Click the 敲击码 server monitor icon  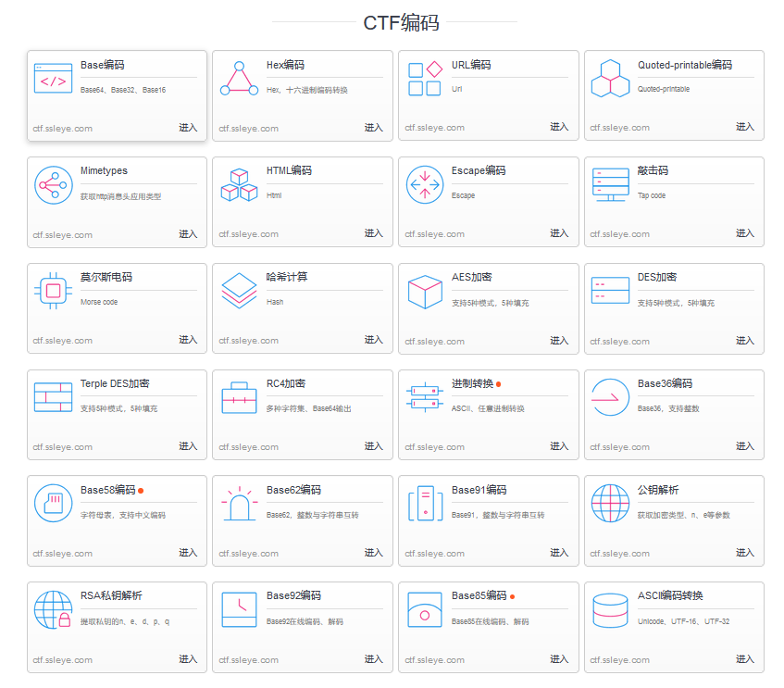coord(611,184)
